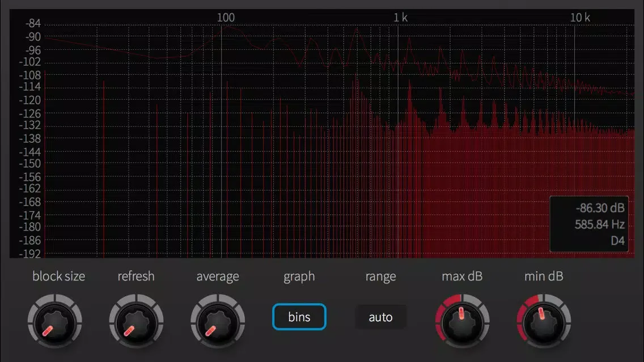Click the D4 note readout
Screen dimensions: 644x362
(618, 241)
